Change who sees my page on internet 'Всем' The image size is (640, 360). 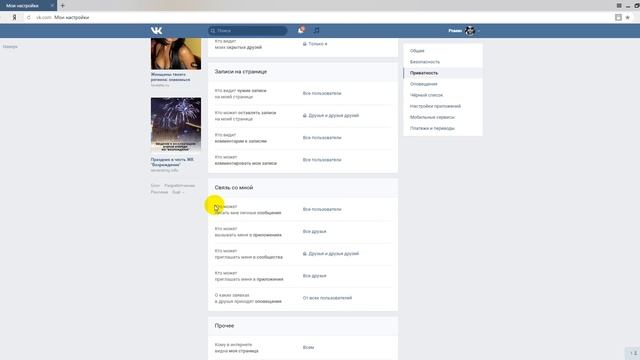point(309,347)
